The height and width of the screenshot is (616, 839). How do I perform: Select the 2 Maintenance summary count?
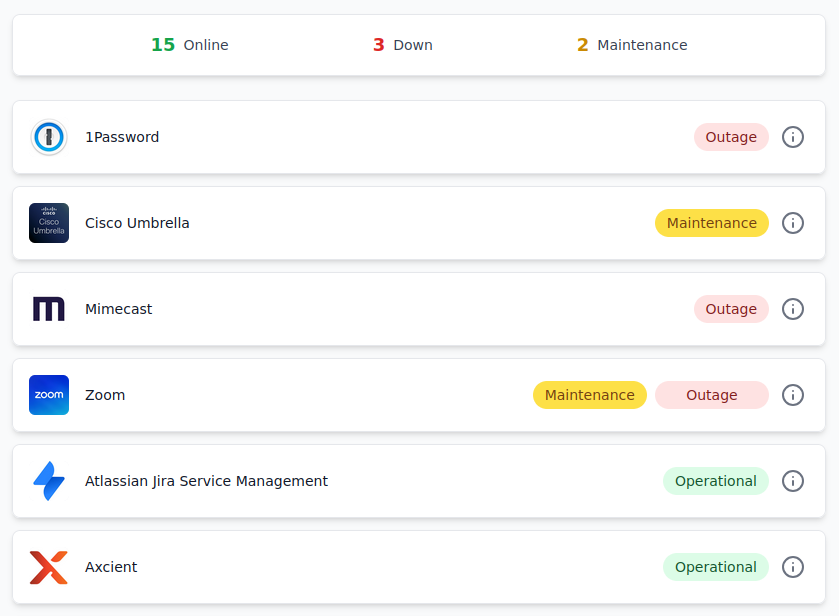pyautogui.click(x=632, y=45)
